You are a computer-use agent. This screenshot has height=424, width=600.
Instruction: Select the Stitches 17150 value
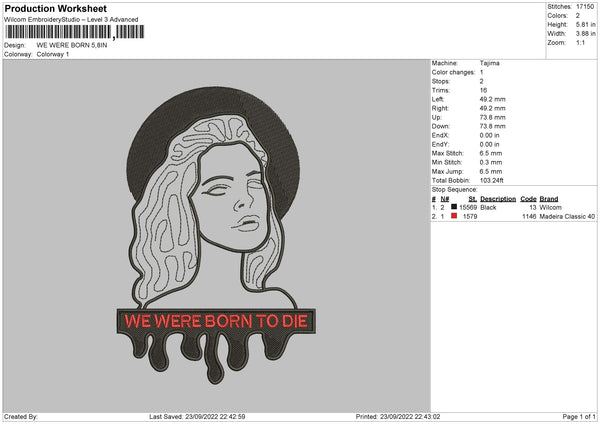pyautogui.click(x=585, y=7)
